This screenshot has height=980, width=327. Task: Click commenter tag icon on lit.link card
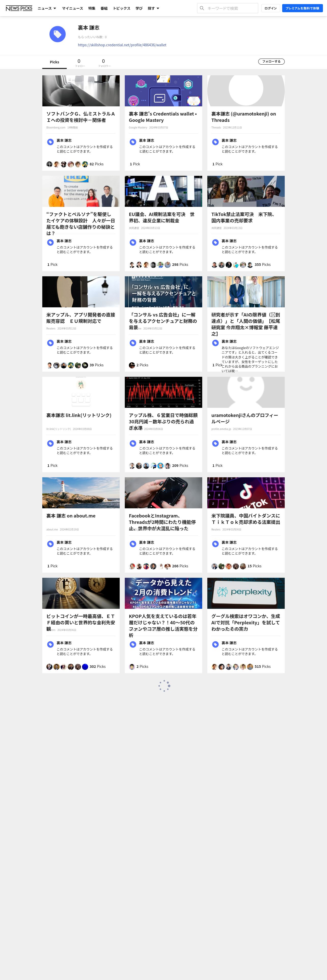pos(50,443)
